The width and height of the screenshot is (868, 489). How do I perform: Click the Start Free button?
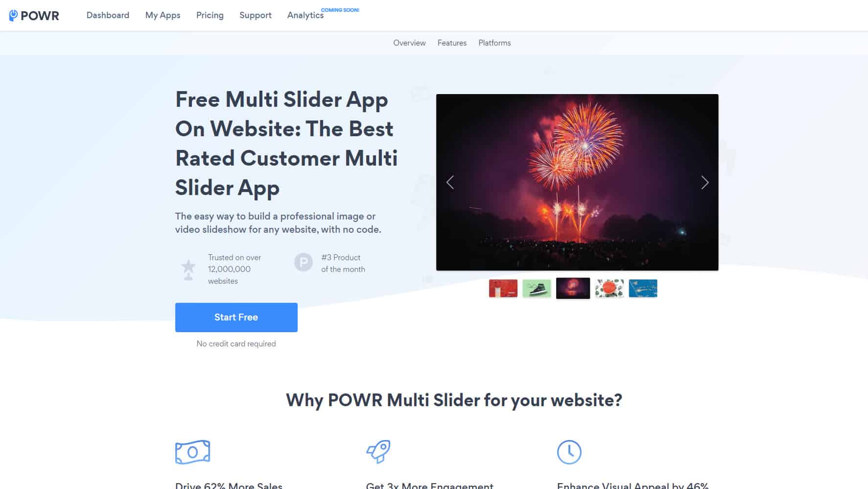click(236, 318)
